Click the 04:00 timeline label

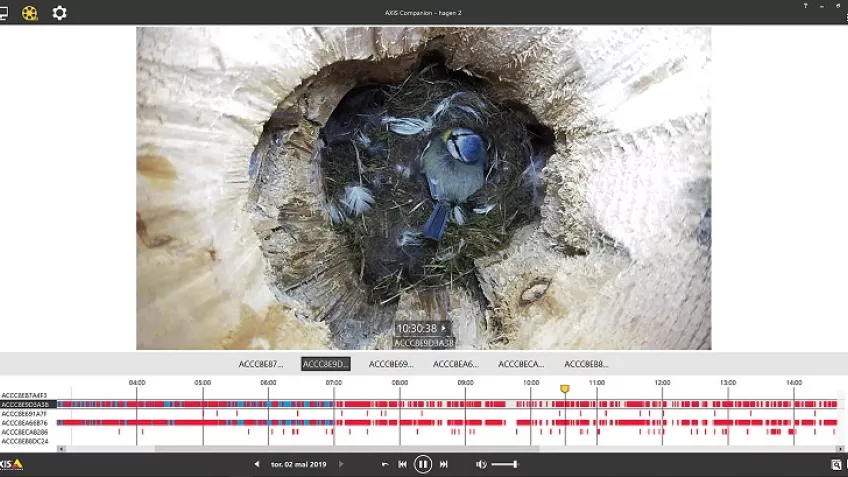point(137,382)
